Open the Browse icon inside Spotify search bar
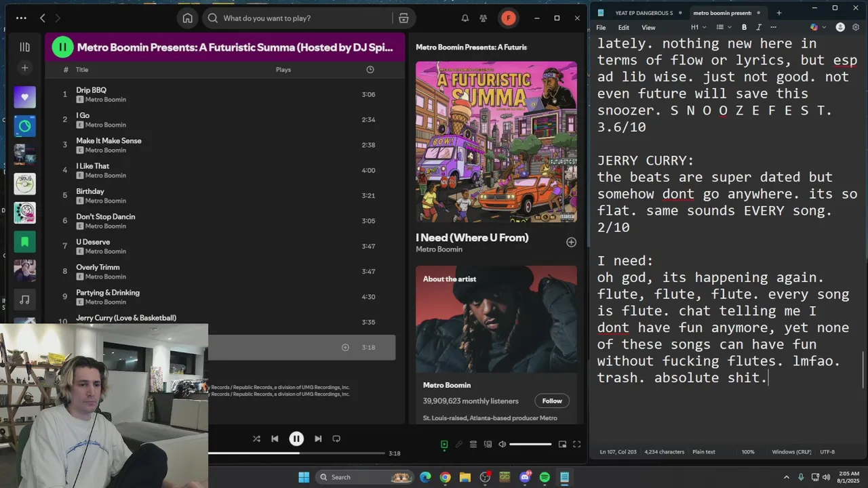Image resolution: width=868 pixels, height=488 pixels. (x=403, y=18)
